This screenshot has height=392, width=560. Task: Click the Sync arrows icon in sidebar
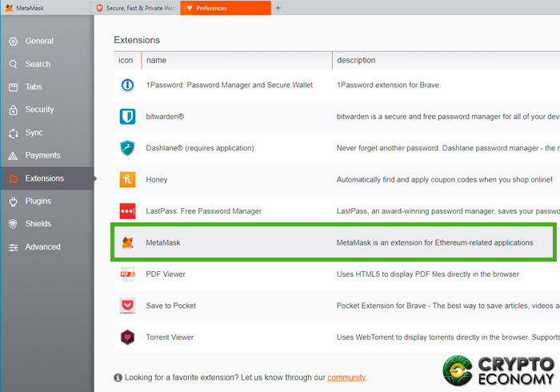pyautogui.click(x=14, y=133)
